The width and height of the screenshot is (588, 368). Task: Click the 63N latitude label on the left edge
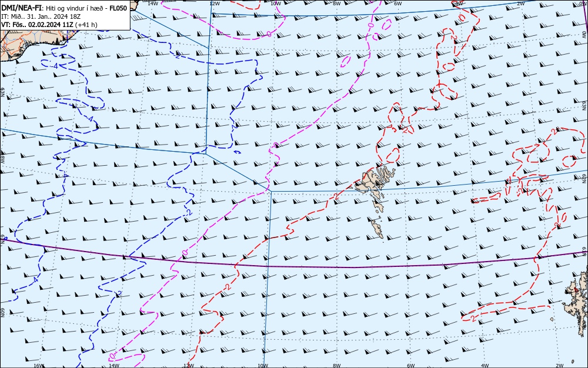[x=2, y=92]
